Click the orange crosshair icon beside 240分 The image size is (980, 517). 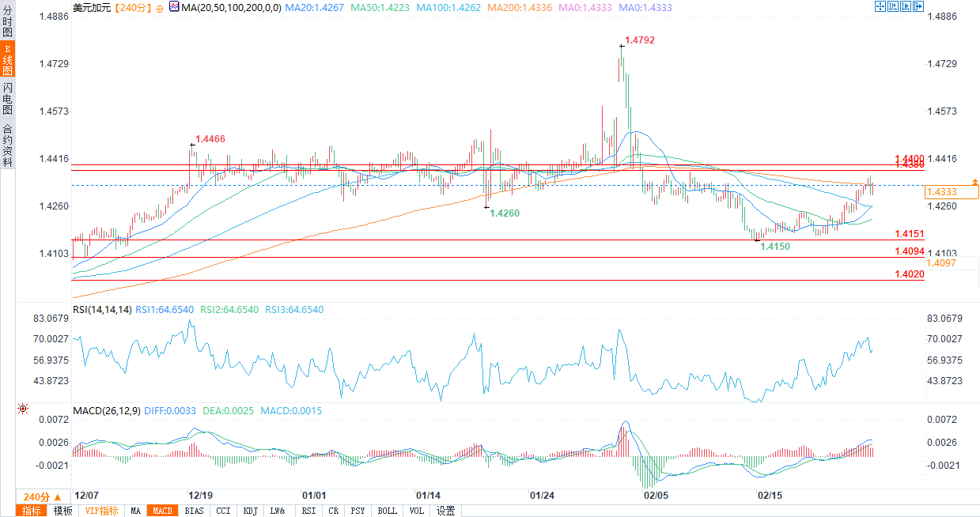pos(160,7)
